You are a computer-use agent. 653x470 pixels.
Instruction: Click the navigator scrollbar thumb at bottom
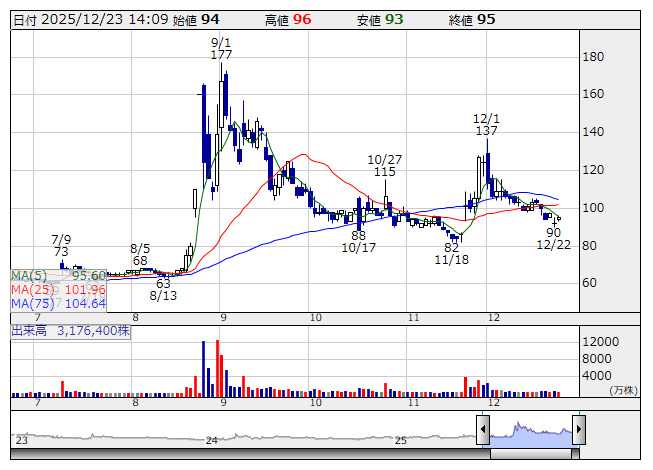(x=530, y=453)
